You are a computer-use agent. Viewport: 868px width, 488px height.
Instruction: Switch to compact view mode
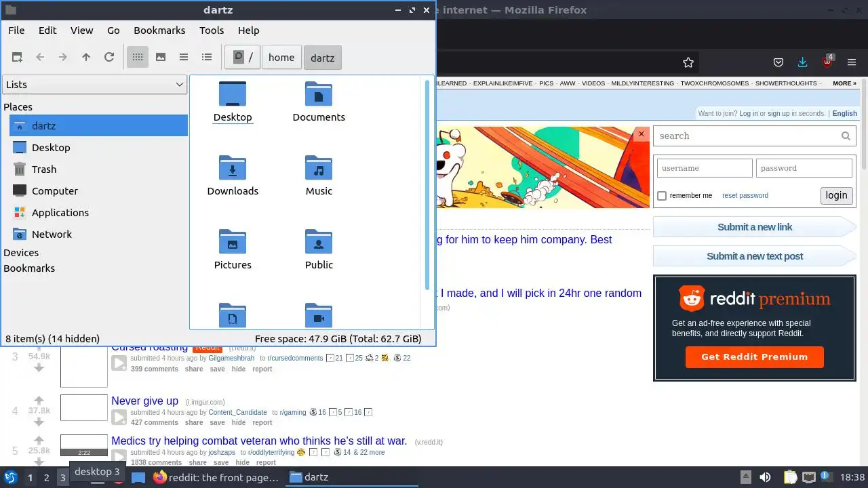click(184, 58)
